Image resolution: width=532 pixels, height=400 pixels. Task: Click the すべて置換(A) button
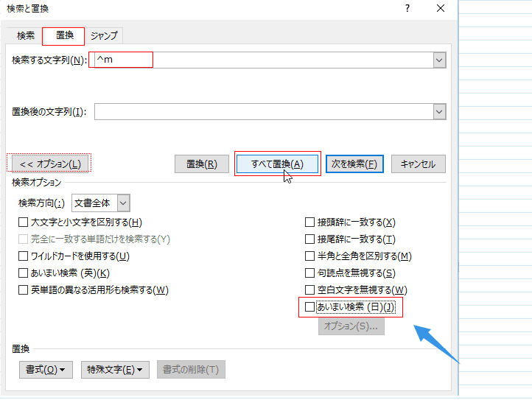(277, 164)
